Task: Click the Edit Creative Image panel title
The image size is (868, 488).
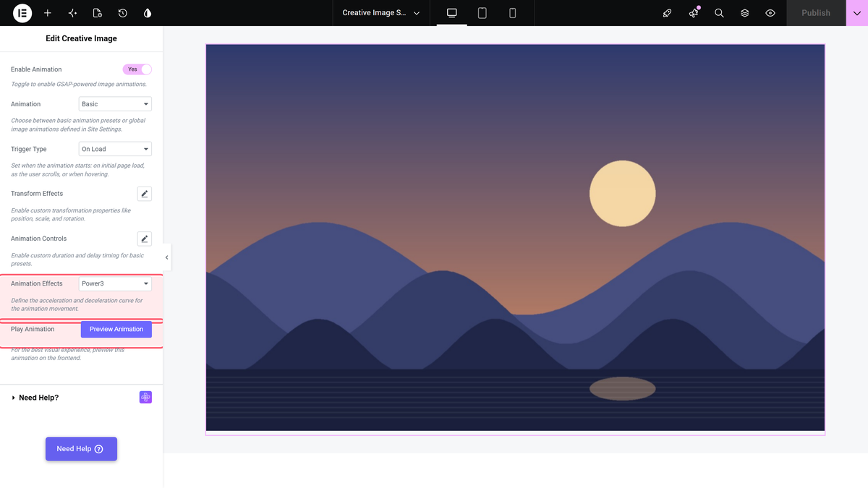Action: pos(81,38)
